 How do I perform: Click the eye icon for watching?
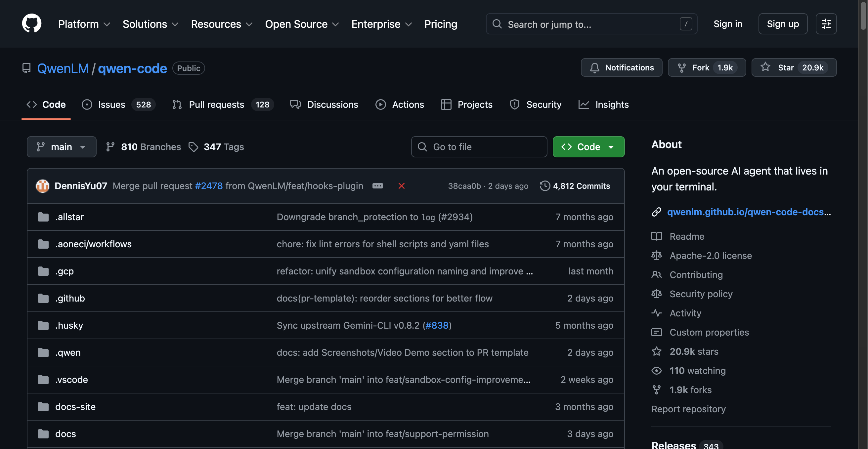pos(656,371)
